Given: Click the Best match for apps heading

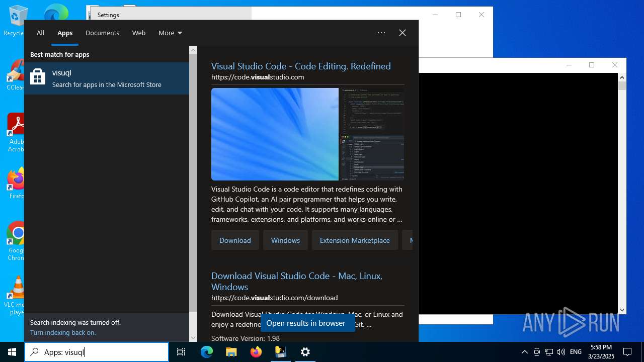Looking at the screenshot, I should coord(59,54).
